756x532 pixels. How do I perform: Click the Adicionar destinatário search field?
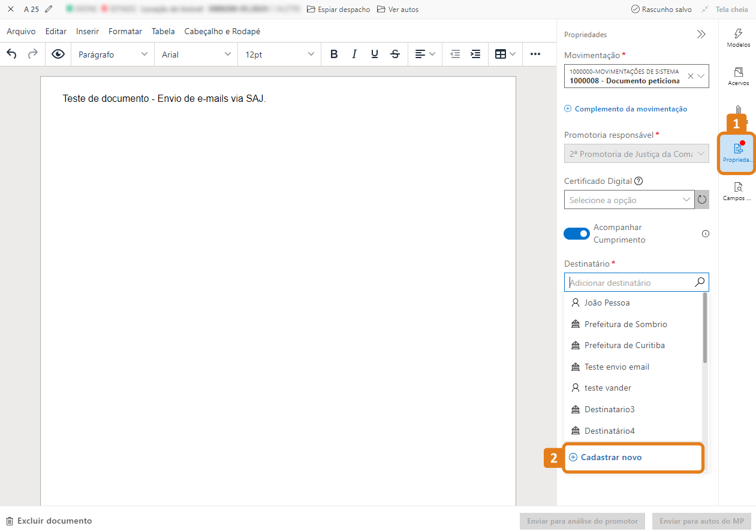coord(630,283)
